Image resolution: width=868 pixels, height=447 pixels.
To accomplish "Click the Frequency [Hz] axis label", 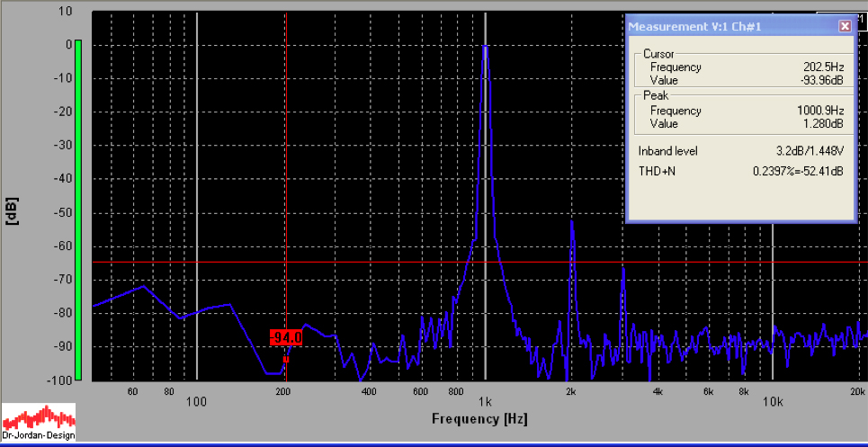I will pyautogui.click(x=479, y=419).
